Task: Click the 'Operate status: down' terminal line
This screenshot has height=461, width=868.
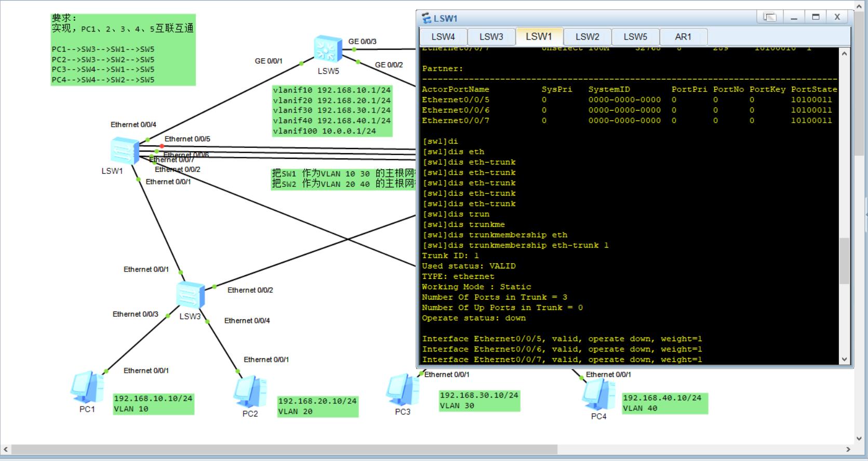Action: coord(474,318)
